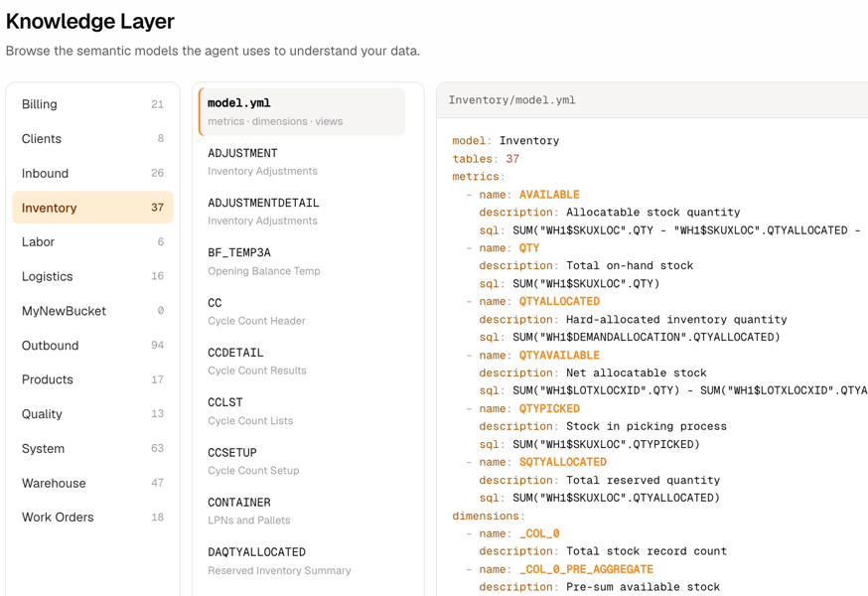Click 'Hard-allocated inventory quantity' description
Image resolution: width=868 pixels, height=596 pixels.
pos(676,320)
